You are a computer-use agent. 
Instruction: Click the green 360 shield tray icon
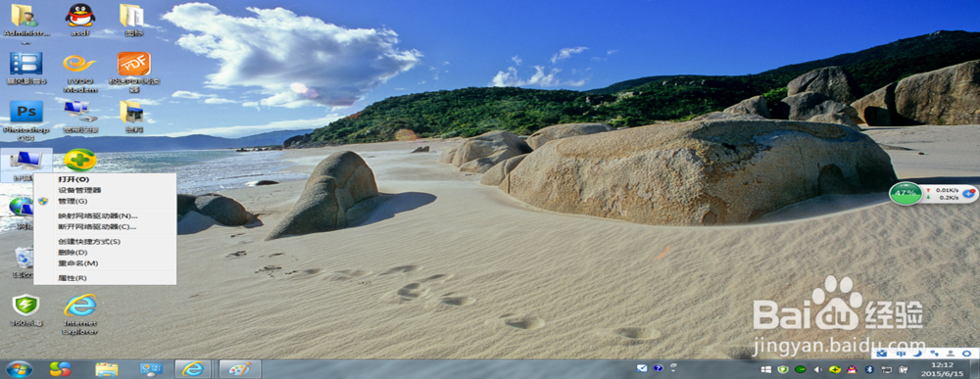[x=782, y=369]
